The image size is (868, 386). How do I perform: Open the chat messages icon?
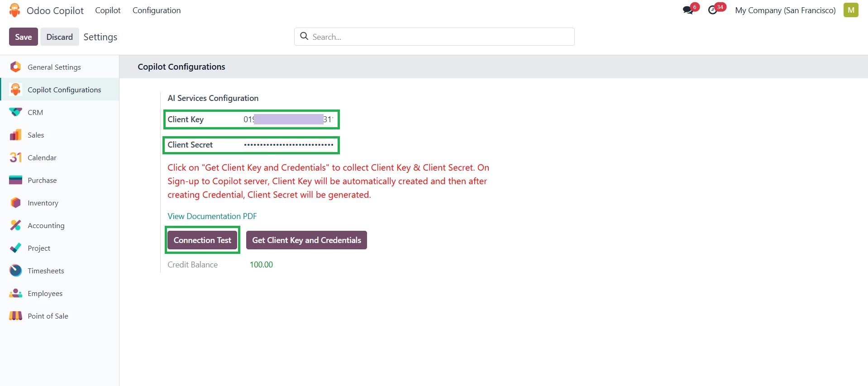[x=688, y=10]
